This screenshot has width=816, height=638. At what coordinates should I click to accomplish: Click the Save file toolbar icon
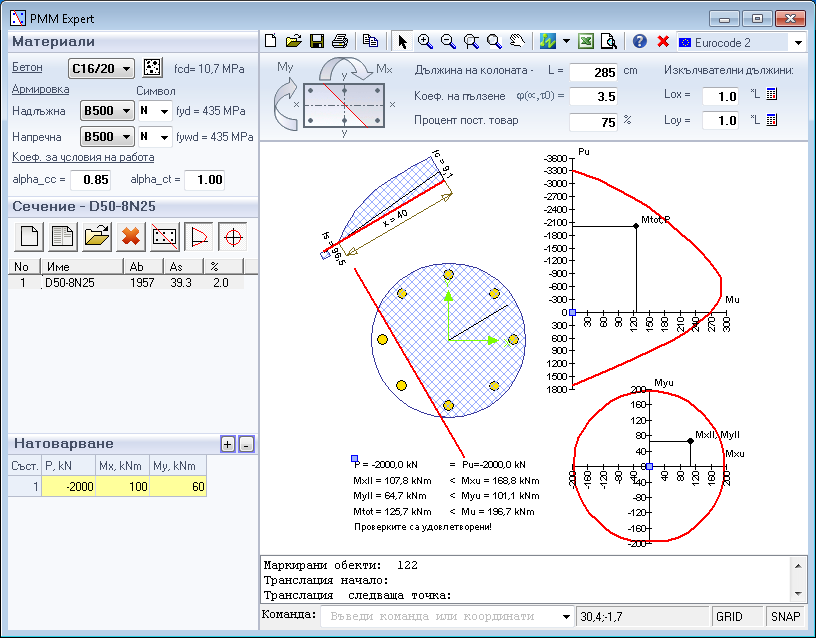(317, 41)
